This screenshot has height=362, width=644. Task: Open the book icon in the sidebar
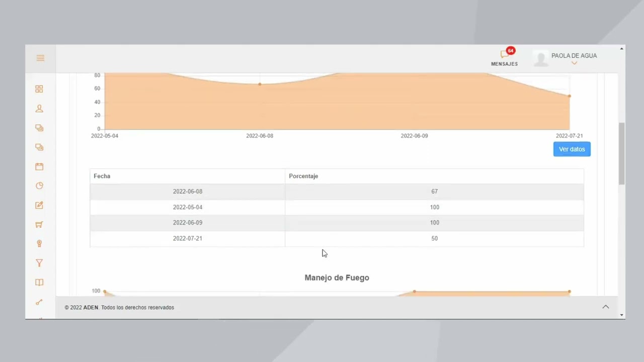(39, 283)
